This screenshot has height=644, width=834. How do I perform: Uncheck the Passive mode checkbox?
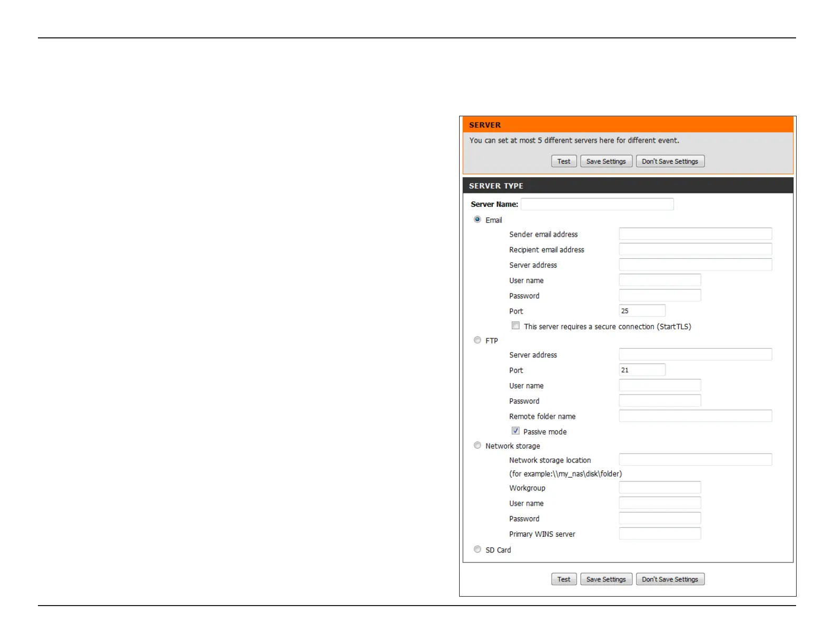click(516, 431)
